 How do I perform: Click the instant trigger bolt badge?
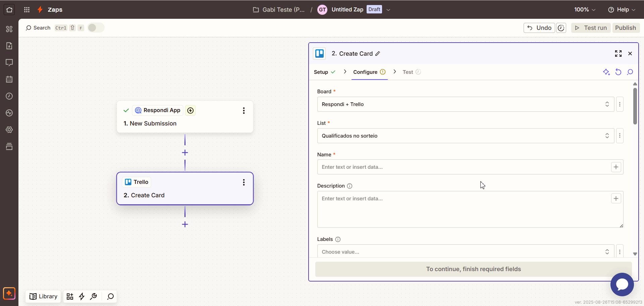pos(191,110)
